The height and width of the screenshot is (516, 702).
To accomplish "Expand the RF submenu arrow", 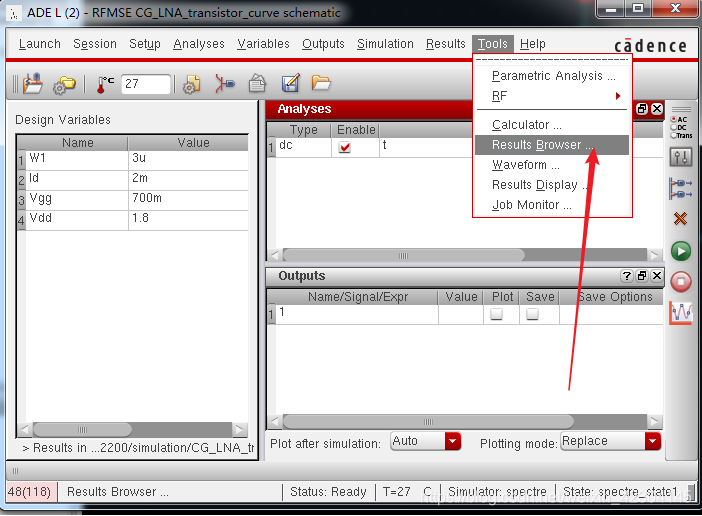I will pos(618,96).
